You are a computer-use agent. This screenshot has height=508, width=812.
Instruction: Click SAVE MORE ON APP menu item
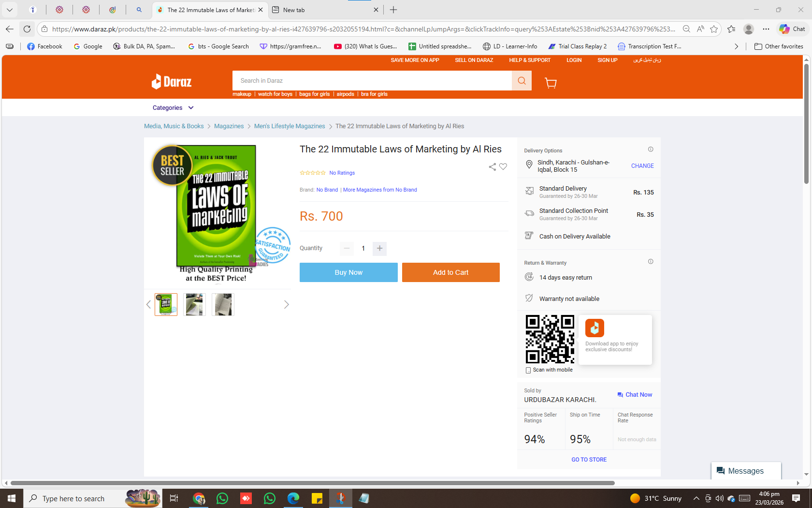415,60
